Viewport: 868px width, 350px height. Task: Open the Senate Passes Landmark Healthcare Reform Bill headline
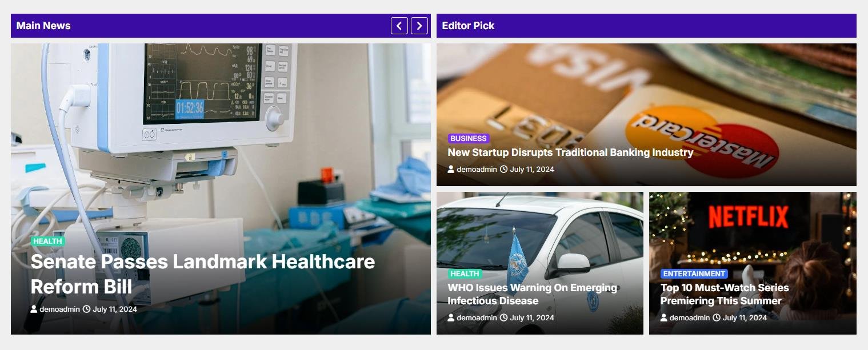point(203,274)
